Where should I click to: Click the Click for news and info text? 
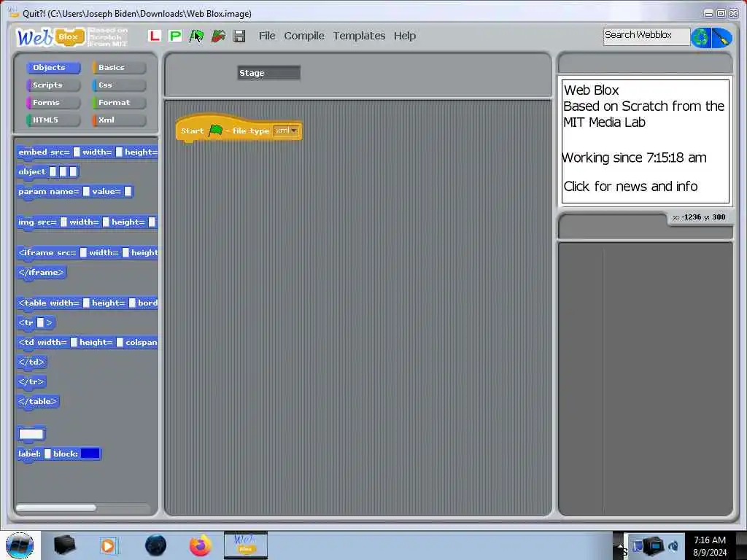coord(630,186)
